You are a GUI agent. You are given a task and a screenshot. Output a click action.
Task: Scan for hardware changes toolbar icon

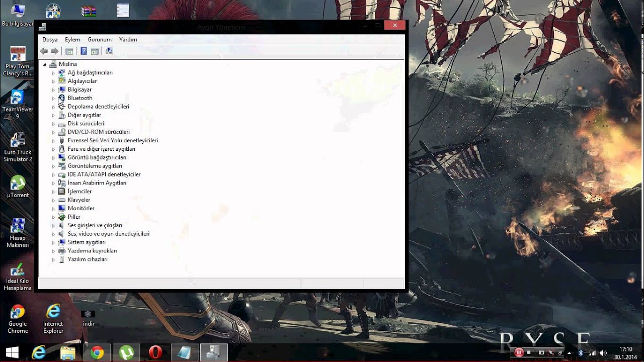[x=109, y=51]
